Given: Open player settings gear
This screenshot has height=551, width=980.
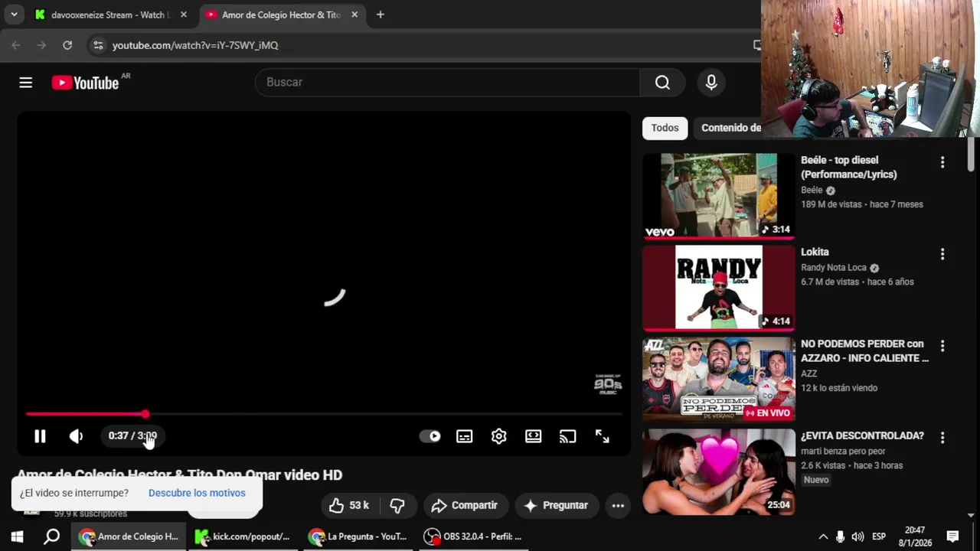Looking at the screenshot, I should click(x=498, y=436).
